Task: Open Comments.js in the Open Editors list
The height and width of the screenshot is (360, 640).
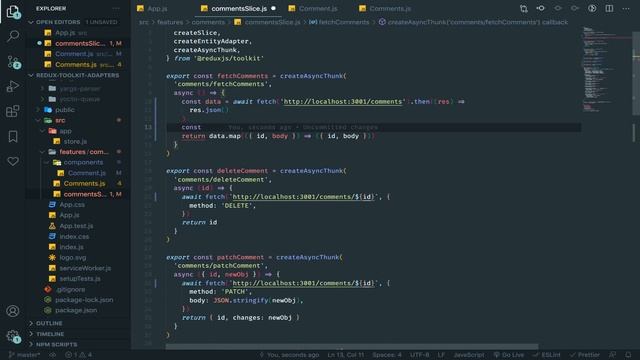Action: pos(76,64)
